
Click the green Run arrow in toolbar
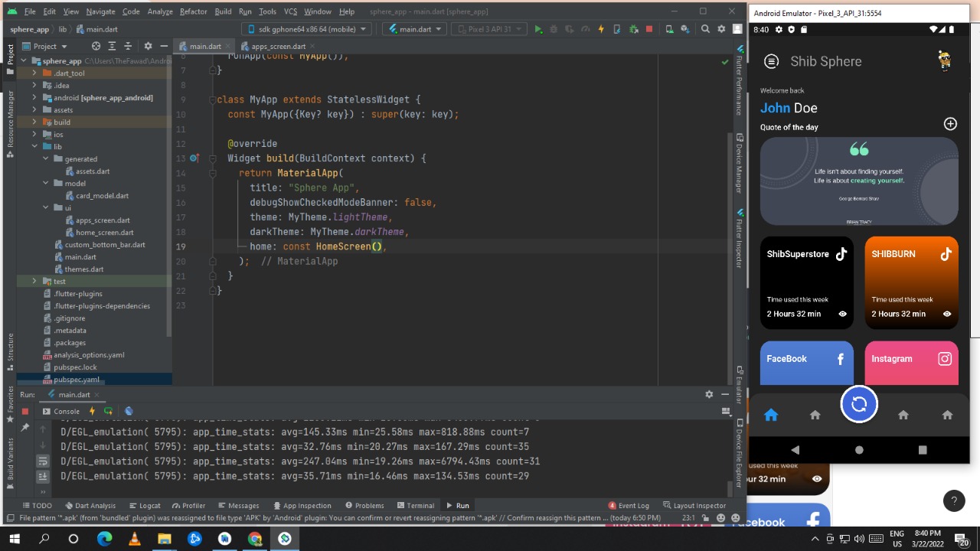(538, 29)
